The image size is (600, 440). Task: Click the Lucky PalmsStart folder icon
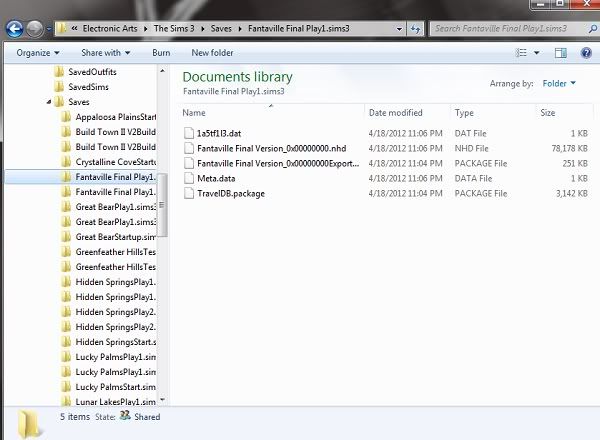[x=66, y=386]
